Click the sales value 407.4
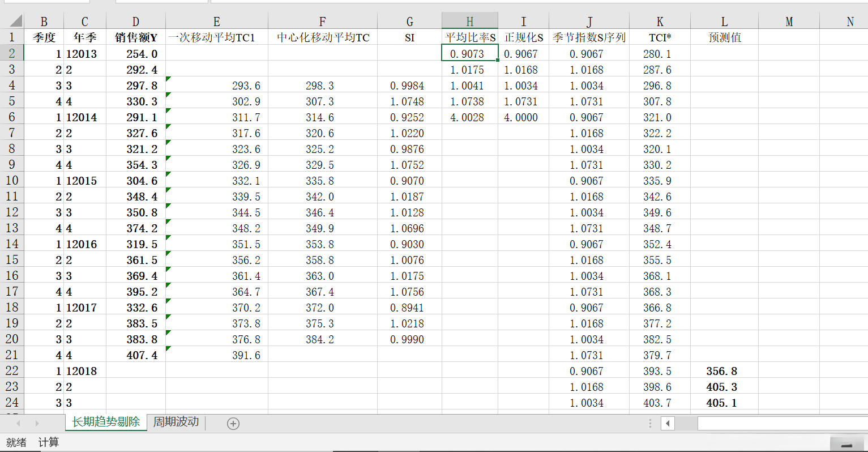 point(136,355)
